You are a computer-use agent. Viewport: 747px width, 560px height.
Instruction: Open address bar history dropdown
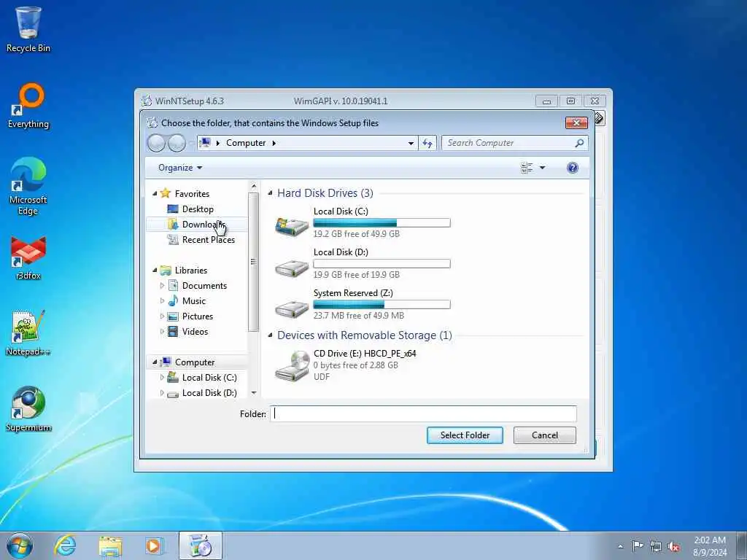click(x=411, y=143)
